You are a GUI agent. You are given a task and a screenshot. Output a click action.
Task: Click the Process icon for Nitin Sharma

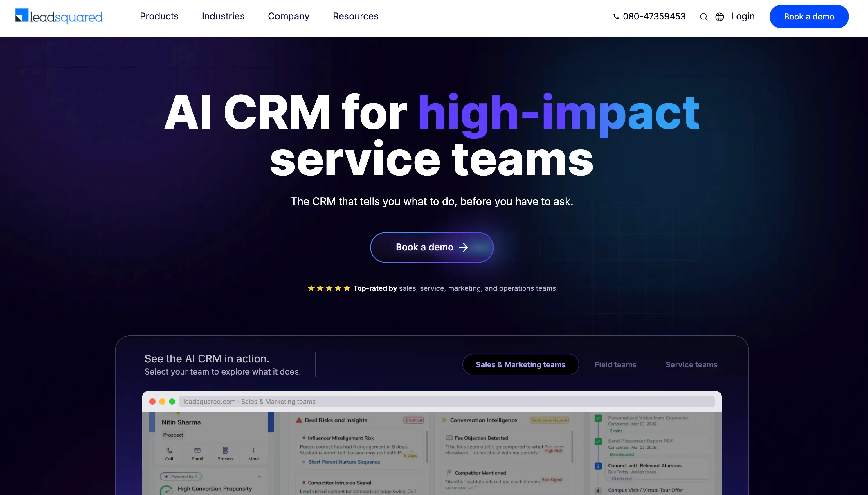click(225, 451)
